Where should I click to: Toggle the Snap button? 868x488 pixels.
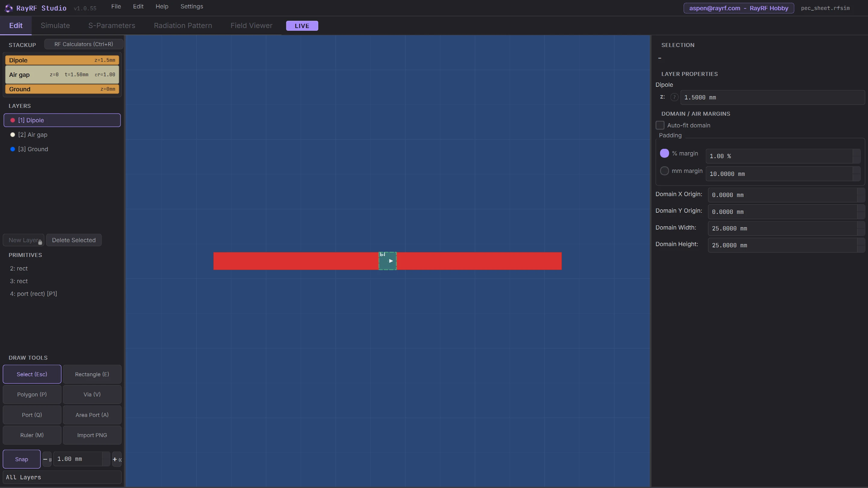[22, 459]
